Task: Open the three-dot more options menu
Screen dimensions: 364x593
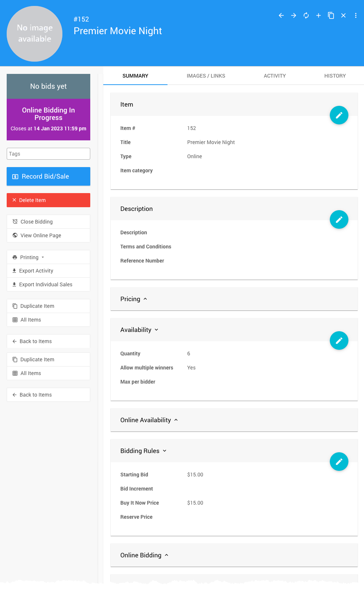Action: (x=355, y=16)
